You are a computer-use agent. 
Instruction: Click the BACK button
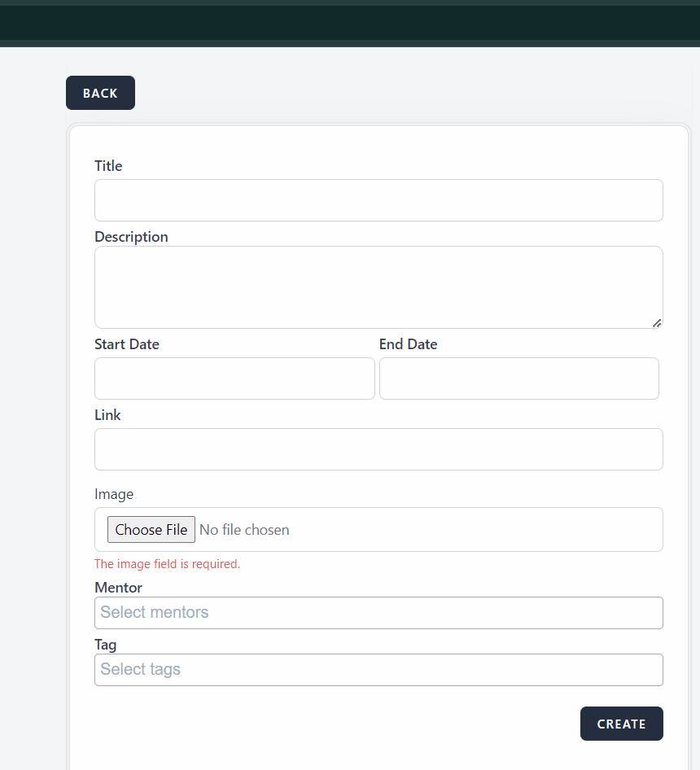[100, 93]
